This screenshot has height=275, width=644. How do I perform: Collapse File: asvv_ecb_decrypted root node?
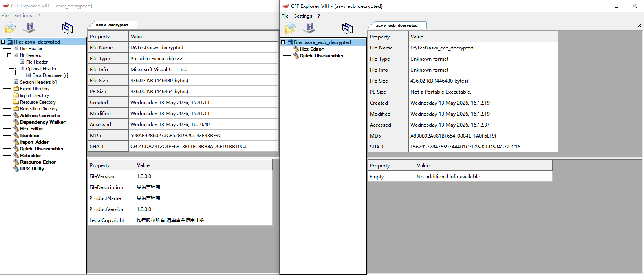tap(283, 42)
